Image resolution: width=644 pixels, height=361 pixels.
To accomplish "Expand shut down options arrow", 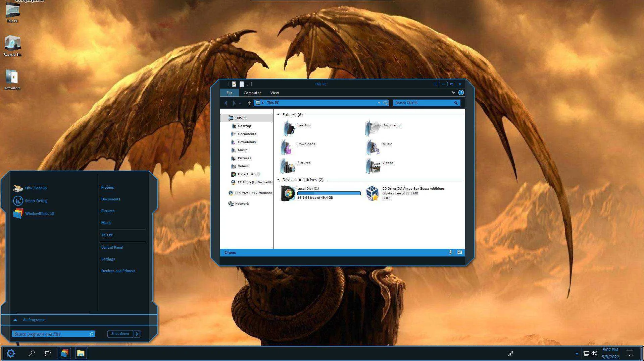I will pyautogui.click(x=137, y=334).
